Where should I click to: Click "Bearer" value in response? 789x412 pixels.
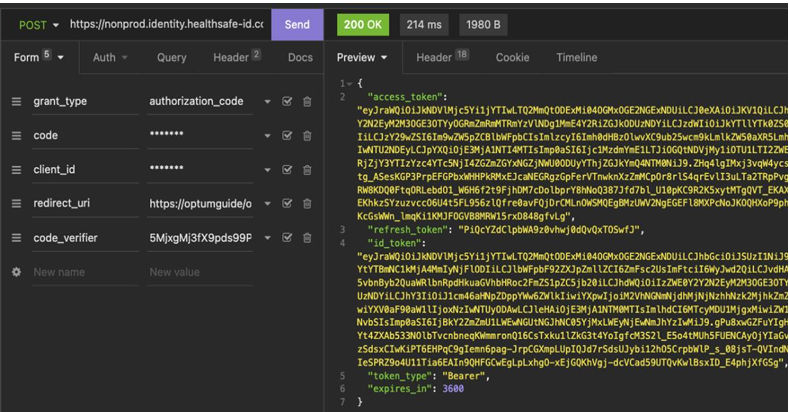tap(463, 376)
